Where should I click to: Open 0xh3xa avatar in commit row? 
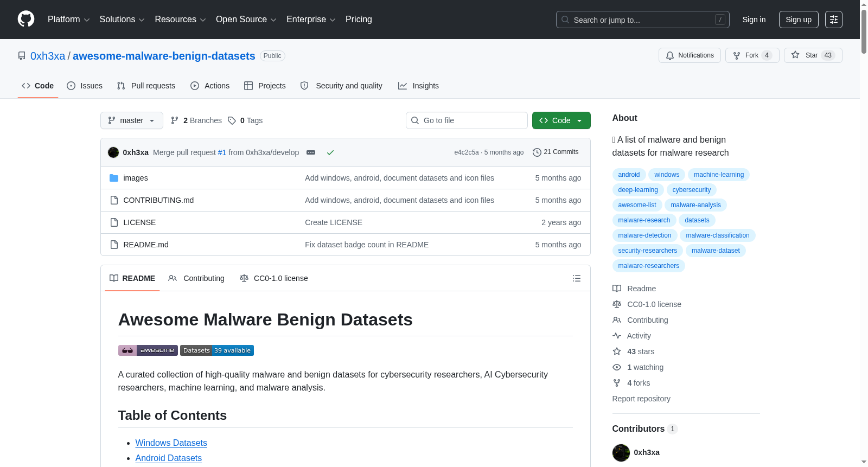tap(113, 152)
